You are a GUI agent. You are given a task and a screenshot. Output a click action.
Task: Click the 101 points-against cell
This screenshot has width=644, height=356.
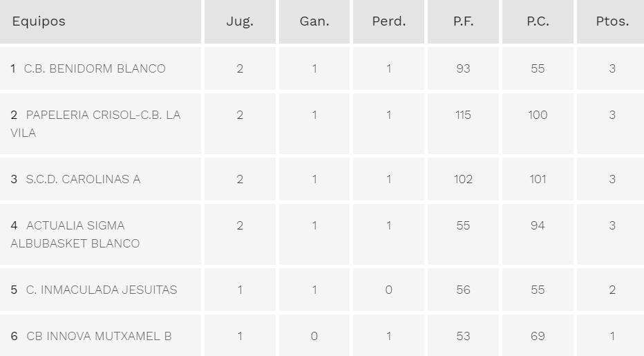pyautogui.click(x=538, y=179)
